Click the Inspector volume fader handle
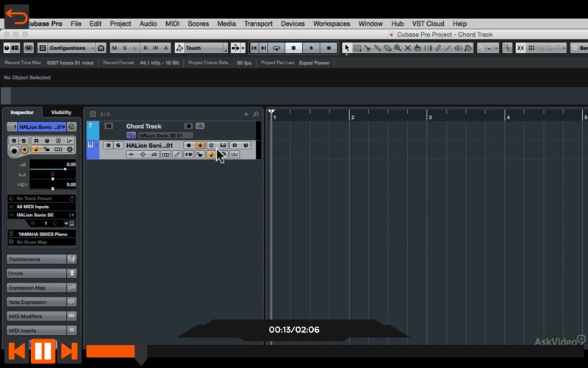Screen dimensions: 588x368 (x=65, y=169)
